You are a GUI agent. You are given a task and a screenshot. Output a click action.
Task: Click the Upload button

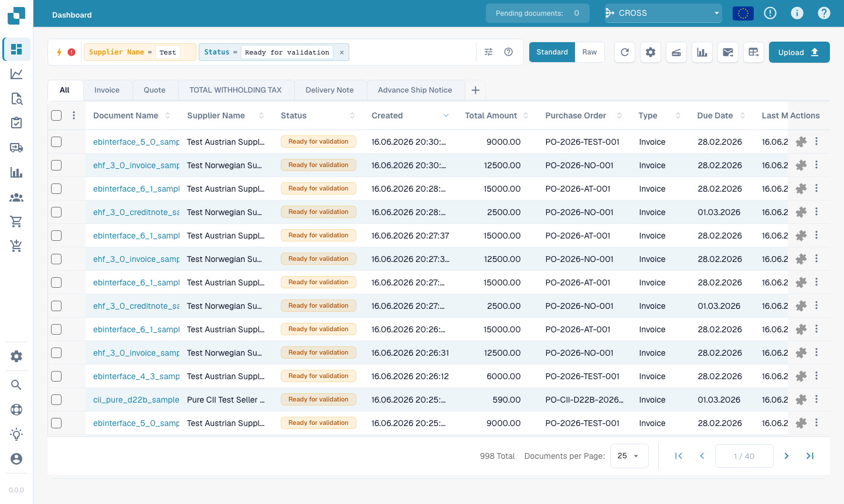[799, 52]
